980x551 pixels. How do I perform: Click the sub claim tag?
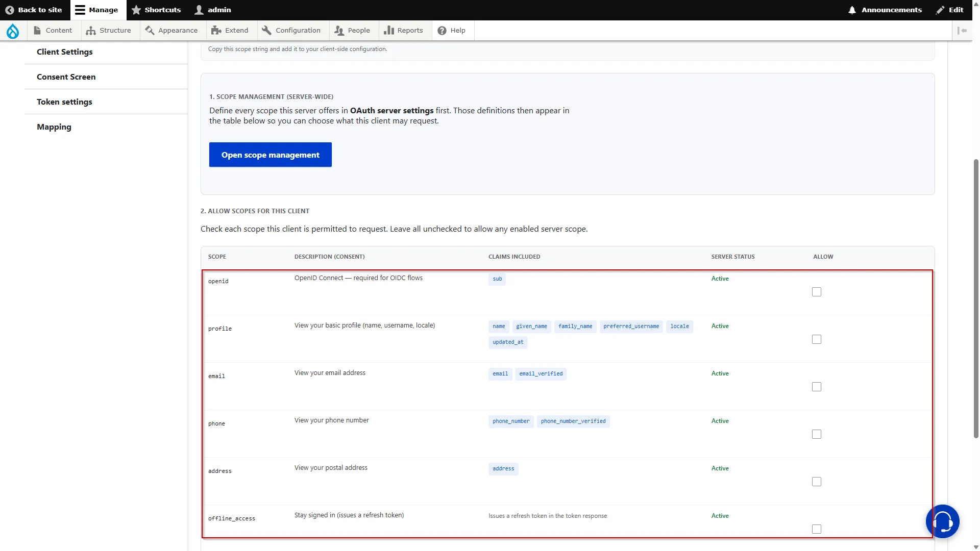pyautogui.click(x=497, y=279)
